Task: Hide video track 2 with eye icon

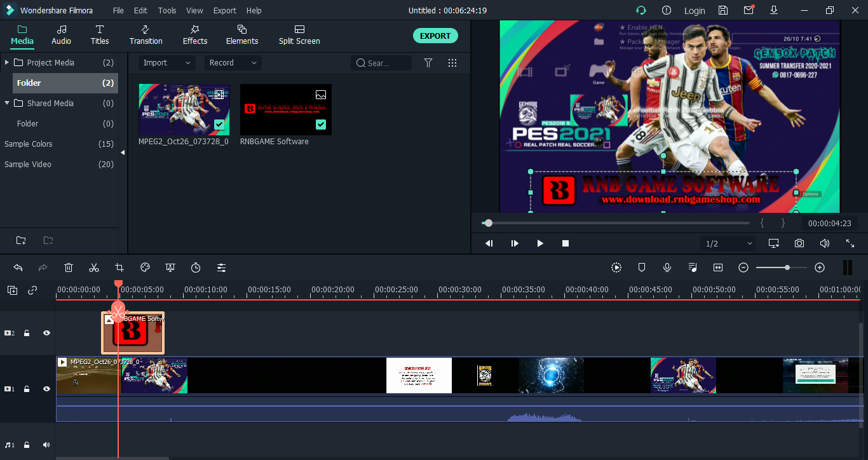Action: point(46,333)
